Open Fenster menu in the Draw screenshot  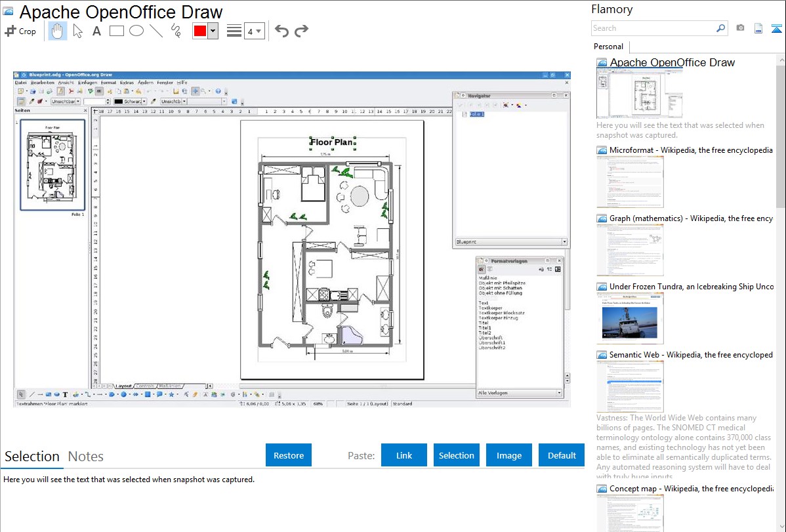[165, 83]
